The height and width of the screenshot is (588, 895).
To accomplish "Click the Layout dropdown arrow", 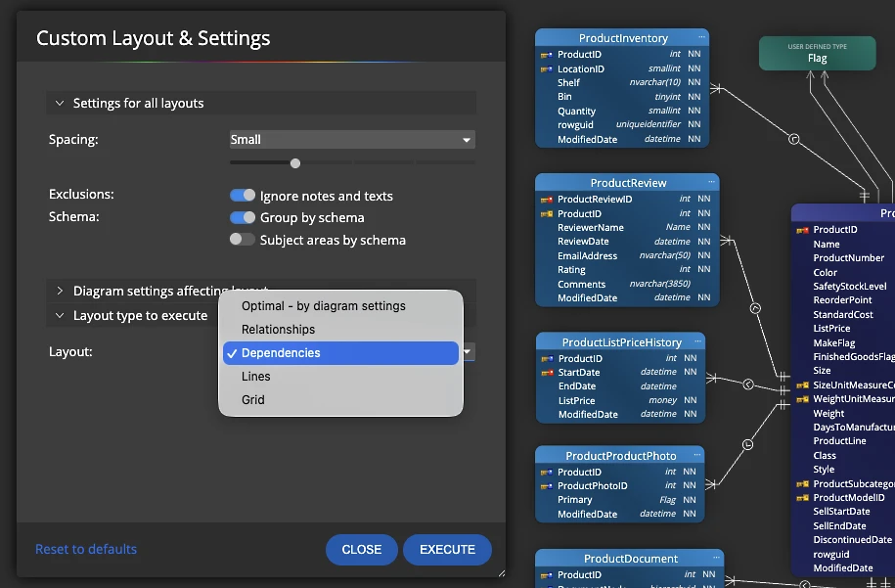I will 469,351.
